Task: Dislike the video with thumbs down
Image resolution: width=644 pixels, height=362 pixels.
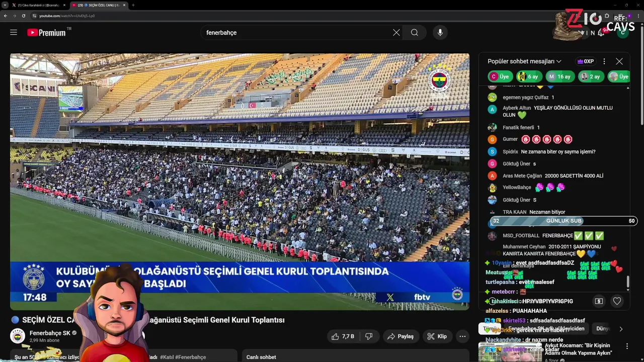Action: point(369,336)
